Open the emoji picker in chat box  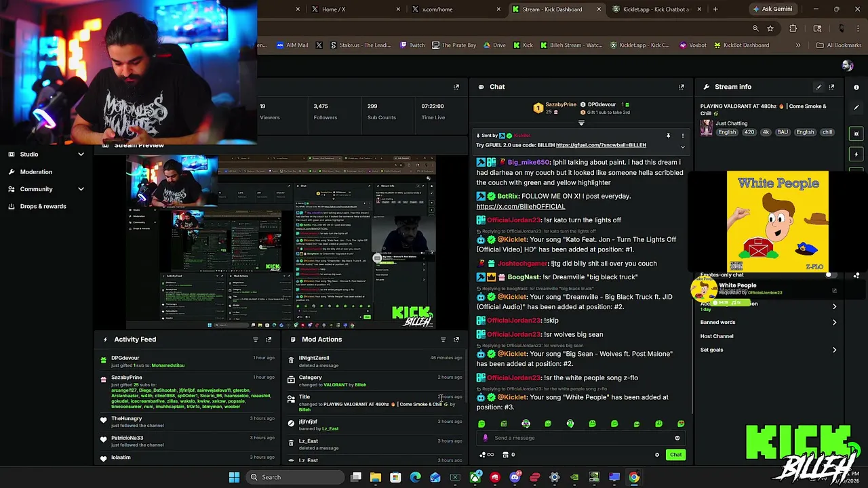pos(677,438)
